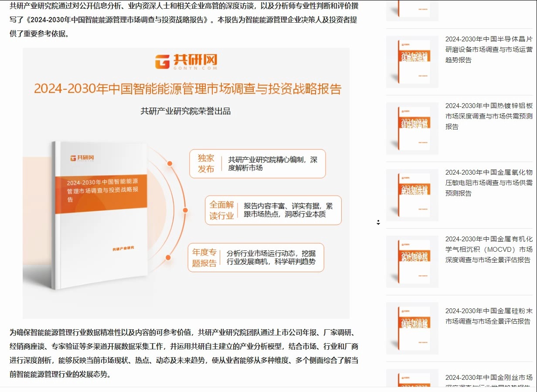The height and width of the screenshot is (392, 537).
Task: Click the 年度专题报告 feature box
Action: click(257, 258)
